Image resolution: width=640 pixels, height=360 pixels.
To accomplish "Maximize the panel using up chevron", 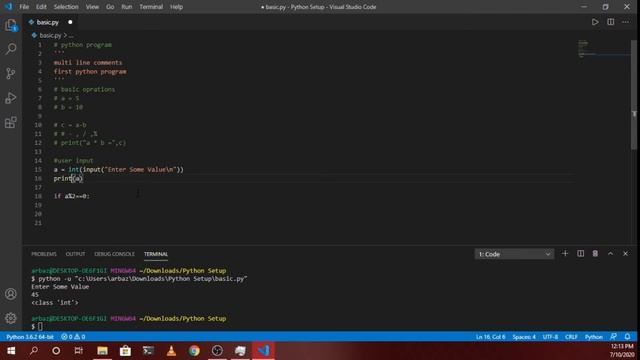I will (610, 254).
